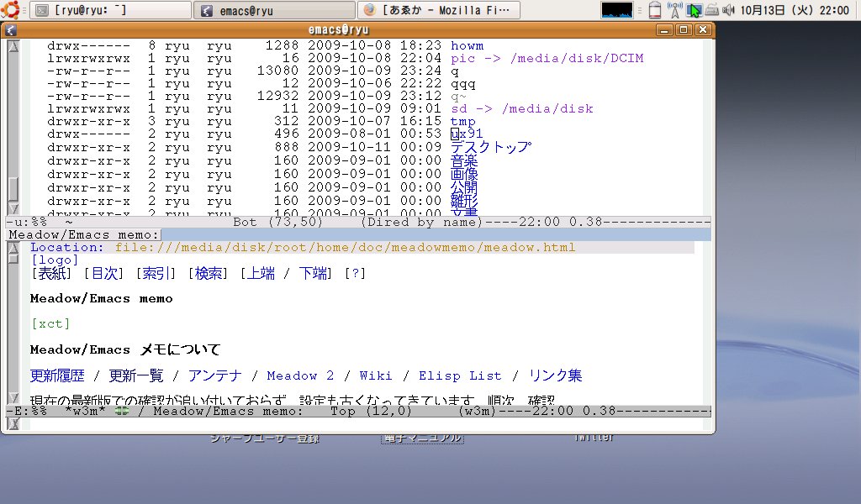Select the howm directory in Dired
The width and height of the screenshot is (861, 504).
(467, 45)
